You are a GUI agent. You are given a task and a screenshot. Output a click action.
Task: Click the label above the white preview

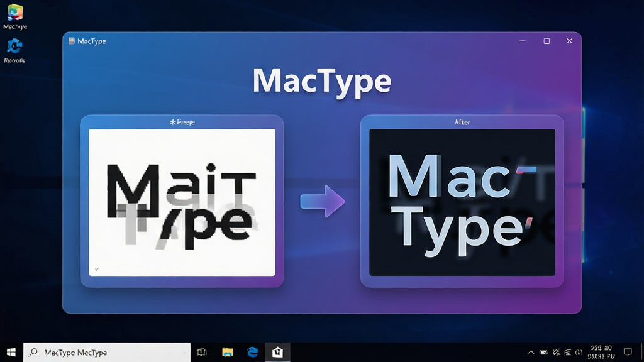[182, 122]
